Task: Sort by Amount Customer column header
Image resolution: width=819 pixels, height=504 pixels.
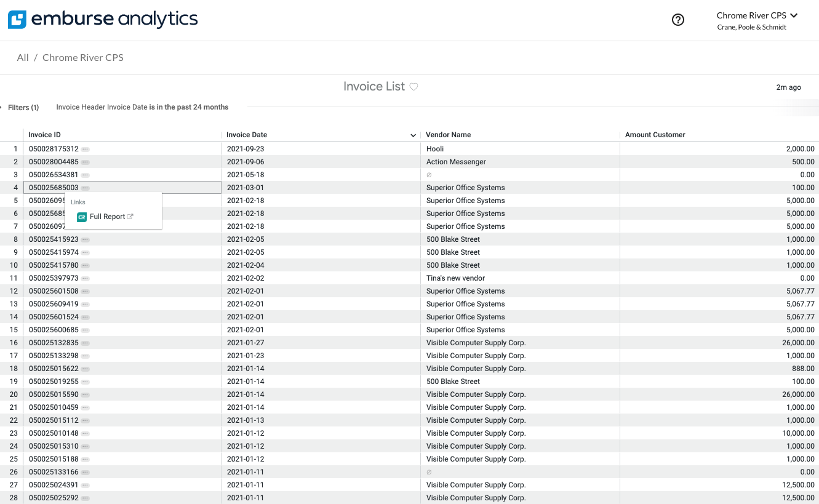Action: 655,135
